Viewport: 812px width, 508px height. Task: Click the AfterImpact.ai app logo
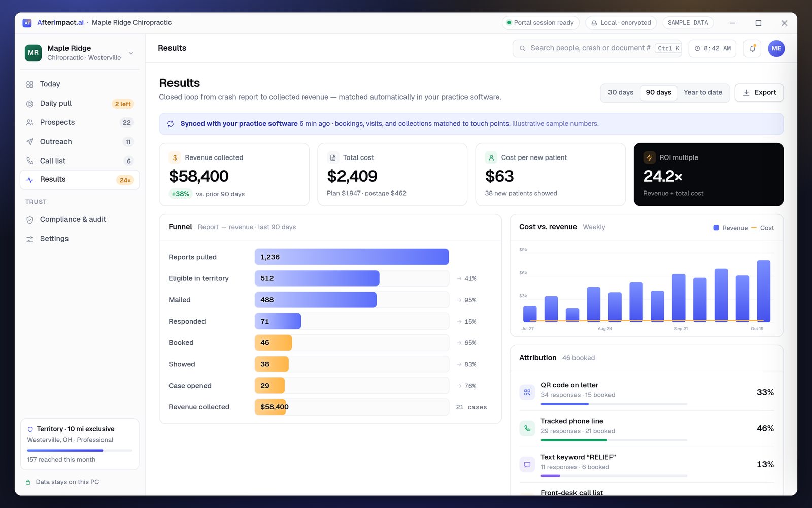27,23
